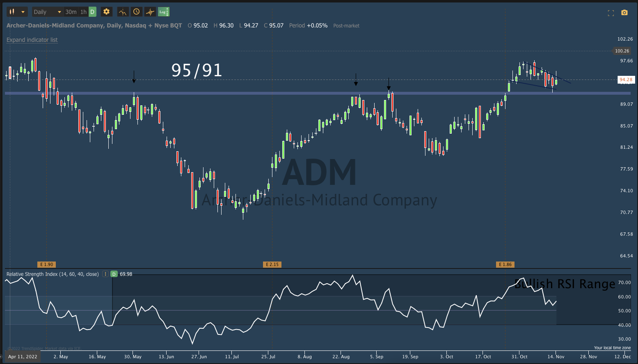Open the RSI indicator options menu icon
The width and height of the screenshot is (638, 364).
click(105, 274)
